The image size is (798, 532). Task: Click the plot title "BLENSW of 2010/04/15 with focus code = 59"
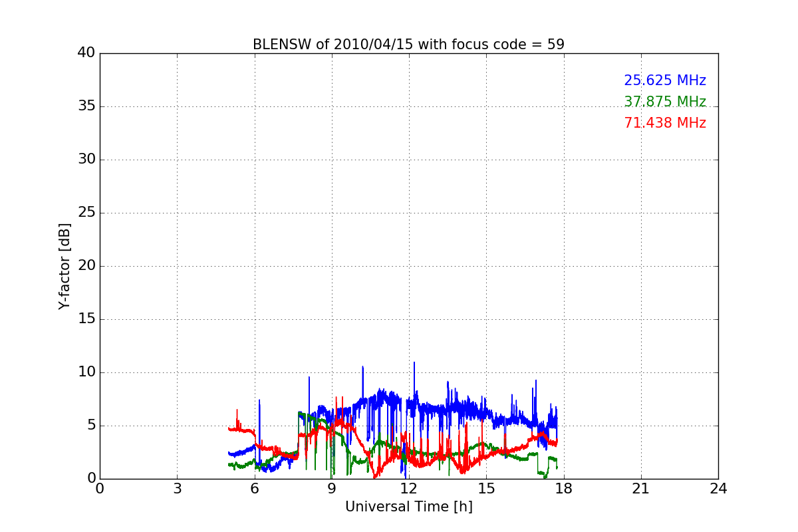point(408,45)
